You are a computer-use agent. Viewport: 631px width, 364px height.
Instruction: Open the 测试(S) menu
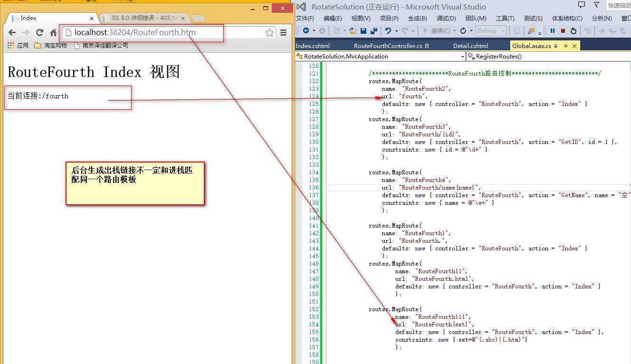533,18
